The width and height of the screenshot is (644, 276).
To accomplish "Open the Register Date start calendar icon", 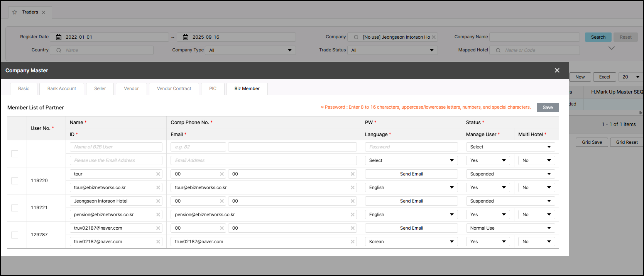I will click(59, 37).
